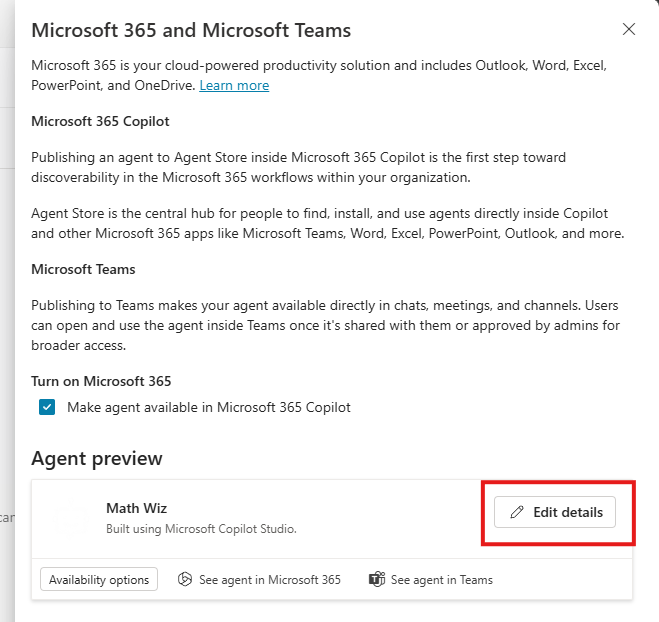This screenshot has height=622, width=659.
Task: Click the Microsoft 365 Copilot logo icon
Action: [185, 579]
